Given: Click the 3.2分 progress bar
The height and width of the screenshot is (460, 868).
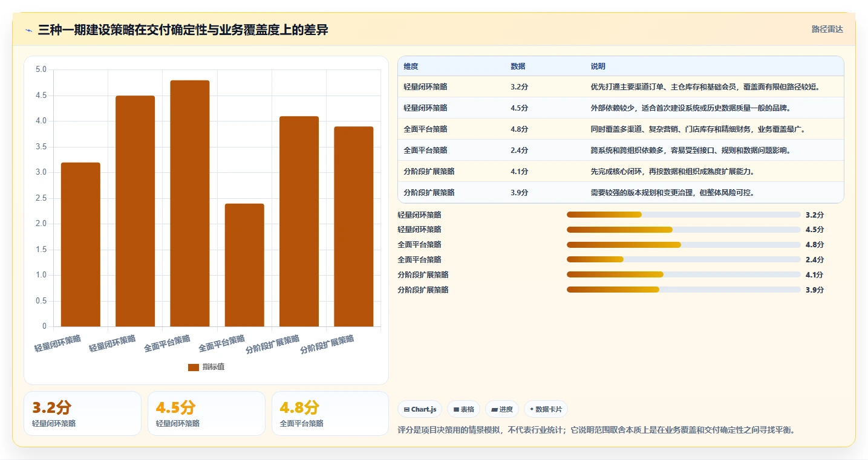Looking at the screenshot, I should pos(684,215).
